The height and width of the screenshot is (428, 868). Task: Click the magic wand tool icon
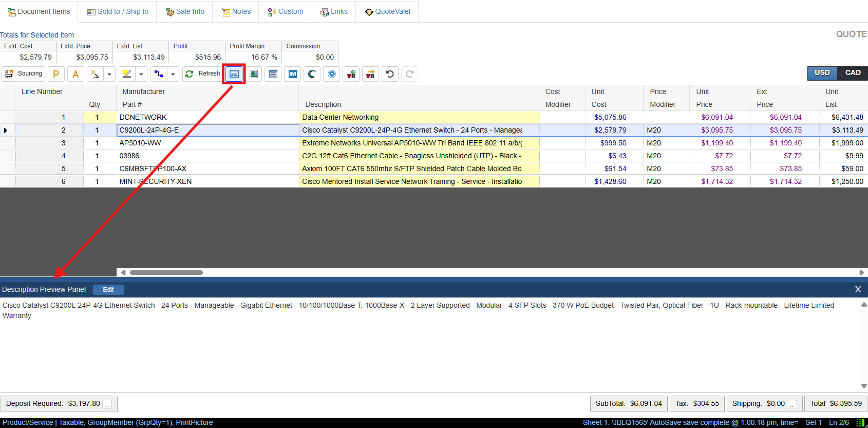click(95, 74)
